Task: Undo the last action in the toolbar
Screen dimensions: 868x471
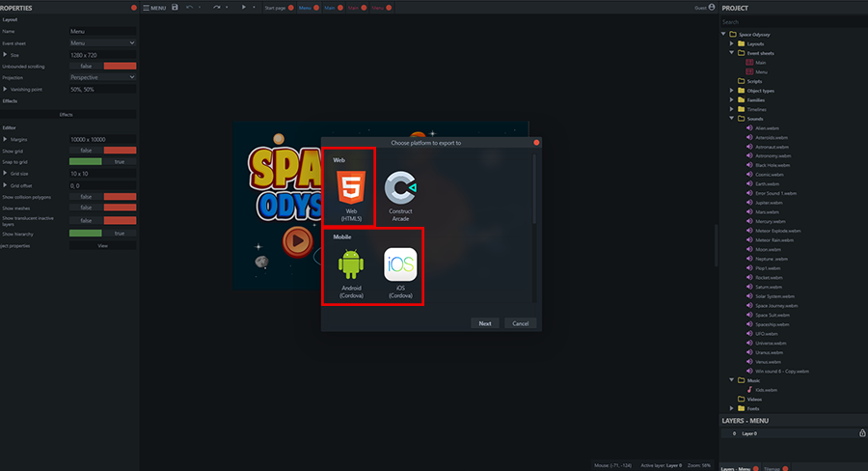Action: click(x=190, y=7)
